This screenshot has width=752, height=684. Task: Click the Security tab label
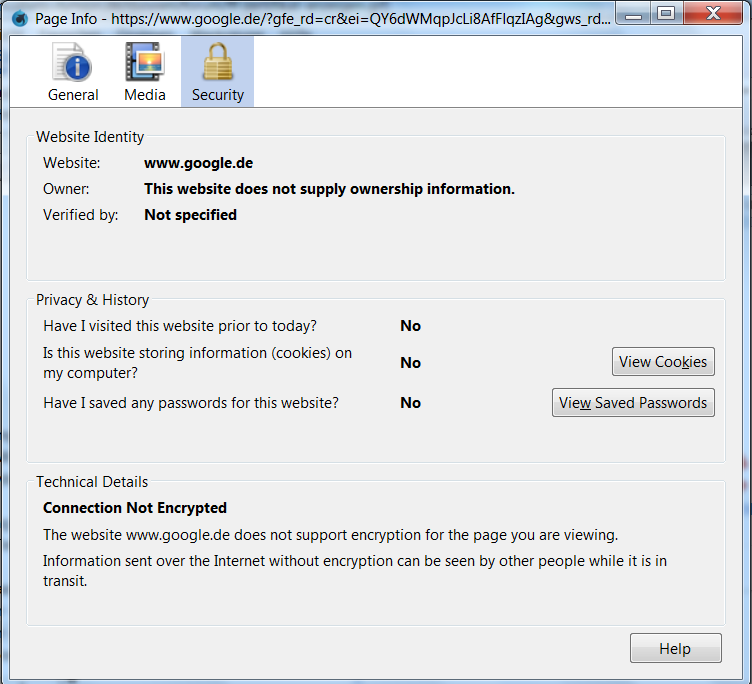218,95
